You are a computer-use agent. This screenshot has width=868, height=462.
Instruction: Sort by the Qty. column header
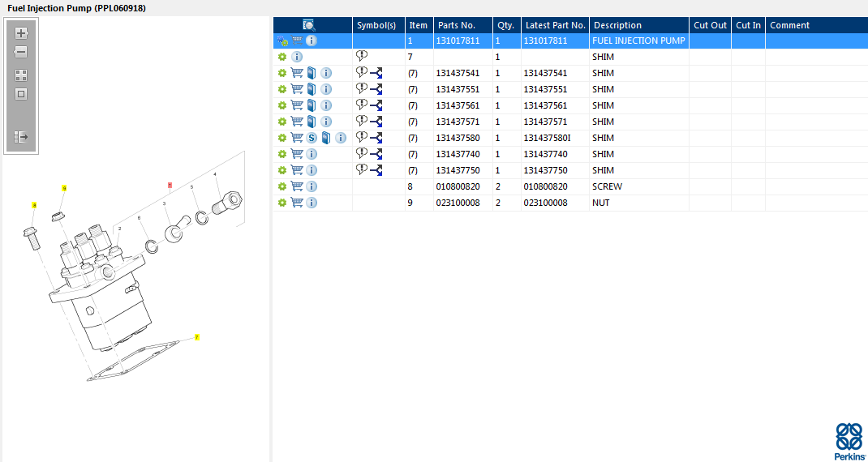pos(507,25)
